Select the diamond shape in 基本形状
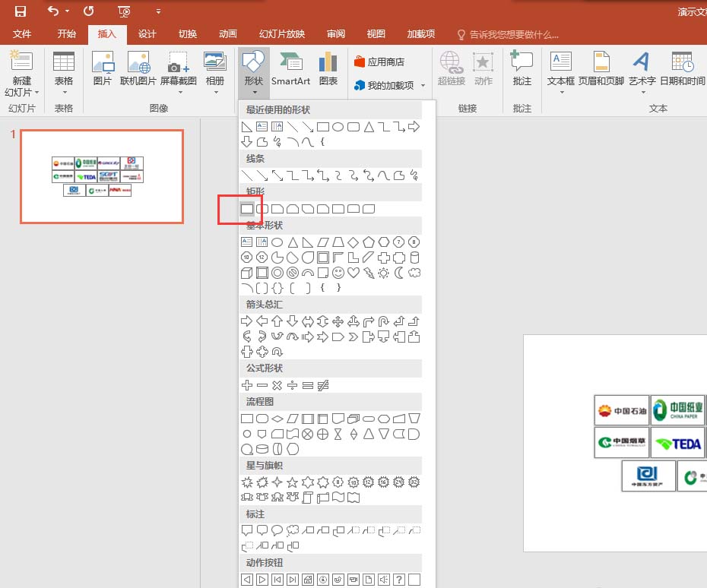Viewport: 707px width, 588px height. [353, 242]
